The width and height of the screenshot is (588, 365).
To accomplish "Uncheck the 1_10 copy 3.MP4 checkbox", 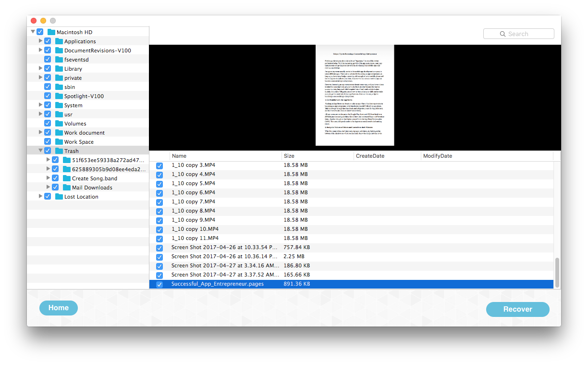I will pos(159,165).
